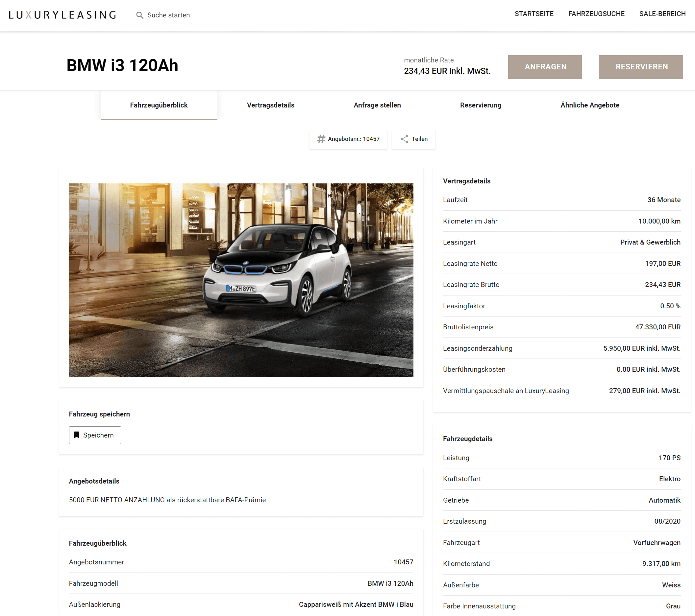Click the Erstzulassung '08/2020' value
Image resolution: width=695 pixels, height=616 pixels.
click(667, 522)
